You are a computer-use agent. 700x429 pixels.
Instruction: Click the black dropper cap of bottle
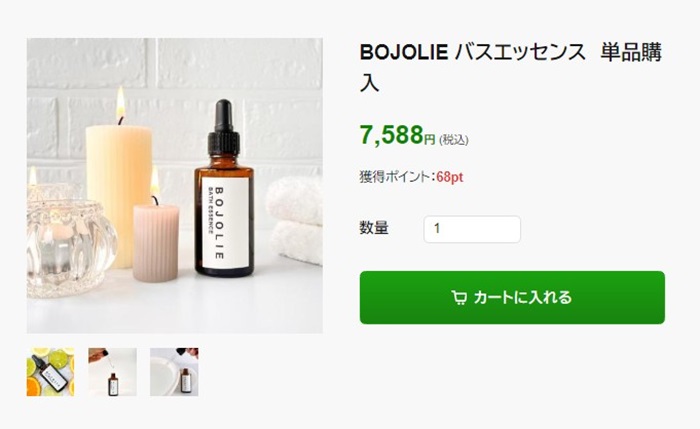tap(224, 128)
